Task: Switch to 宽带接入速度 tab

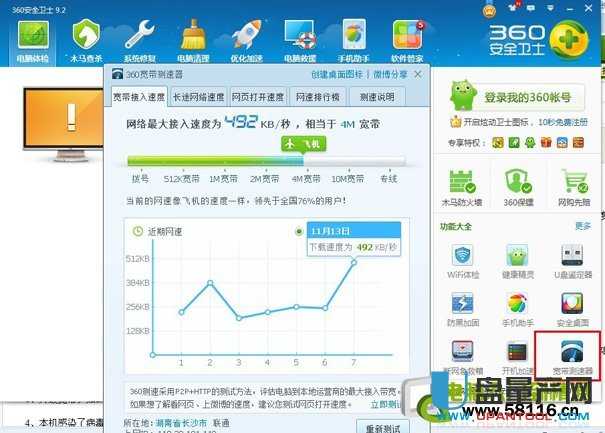Action: (x=139, y=97)
